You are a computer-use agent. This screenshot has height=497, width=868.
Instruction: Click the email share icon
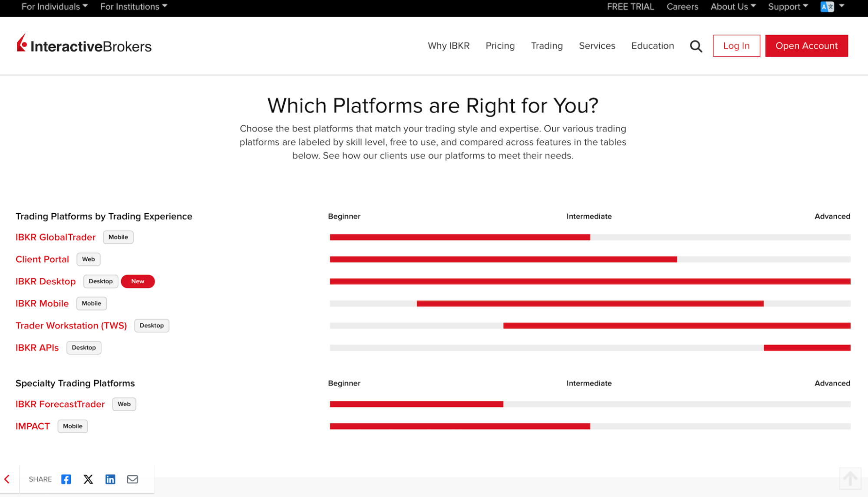pos(132,479)
